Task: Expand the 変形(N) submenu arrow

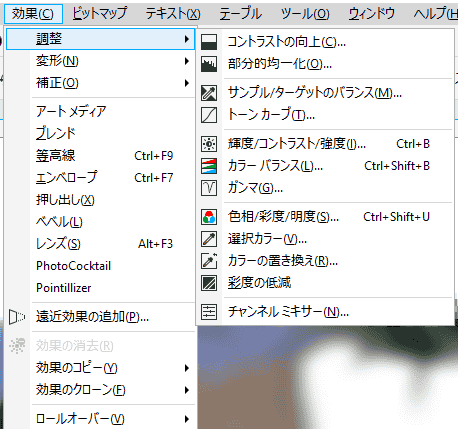Action: point(187,61)
